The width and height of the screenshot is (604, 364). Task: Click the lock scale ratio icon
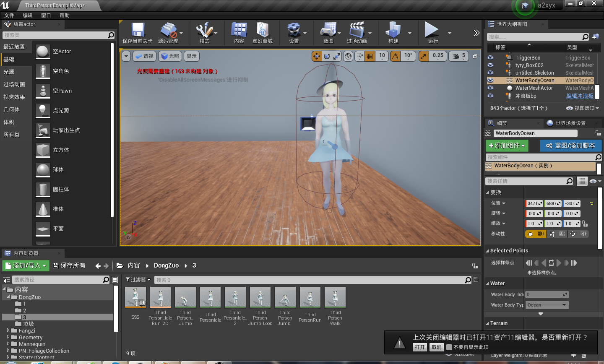[x=585, y=224]
